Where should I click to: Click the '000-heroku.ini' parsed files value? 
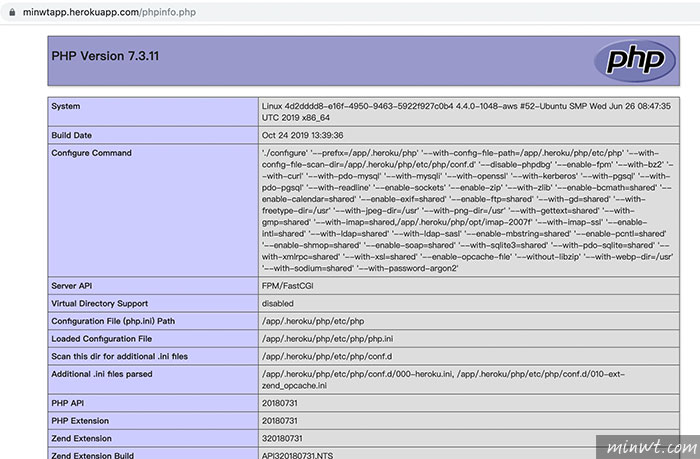443,380
